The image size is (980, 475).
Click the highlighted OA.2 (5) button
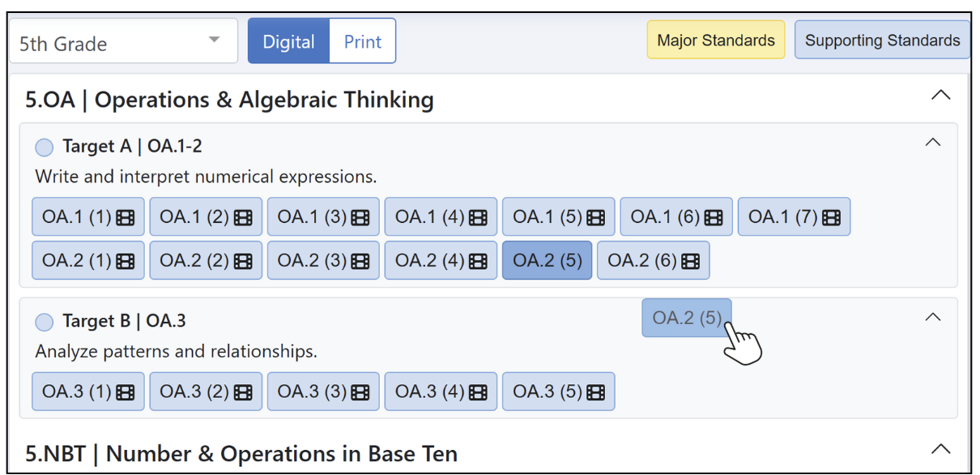547,261
